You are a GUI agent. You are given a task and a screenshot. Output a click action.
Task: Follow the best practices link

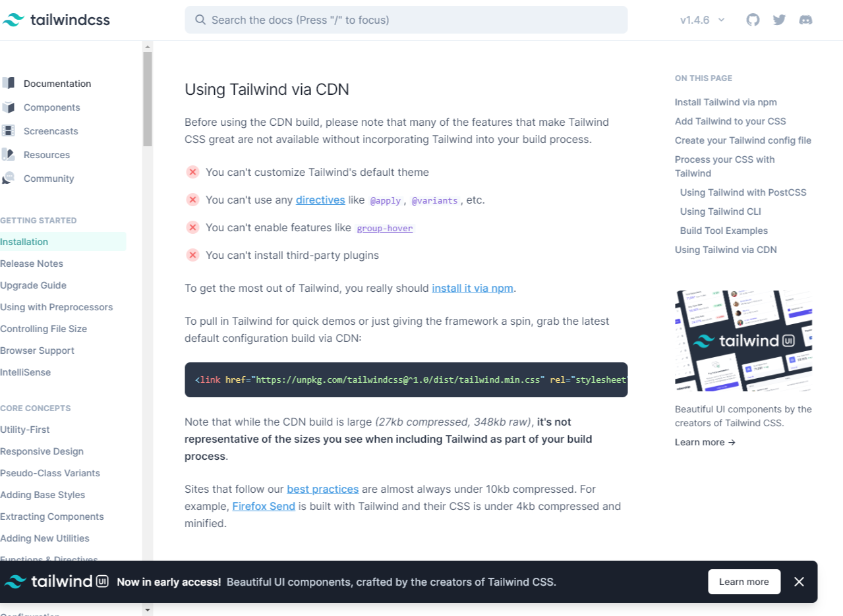click(x=323, y=489)
